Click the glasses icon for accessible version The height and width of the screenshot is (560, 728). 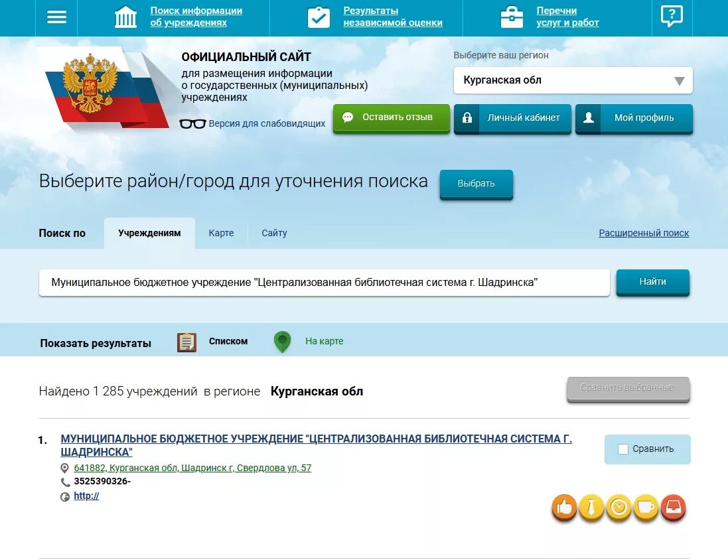point(194,123)
